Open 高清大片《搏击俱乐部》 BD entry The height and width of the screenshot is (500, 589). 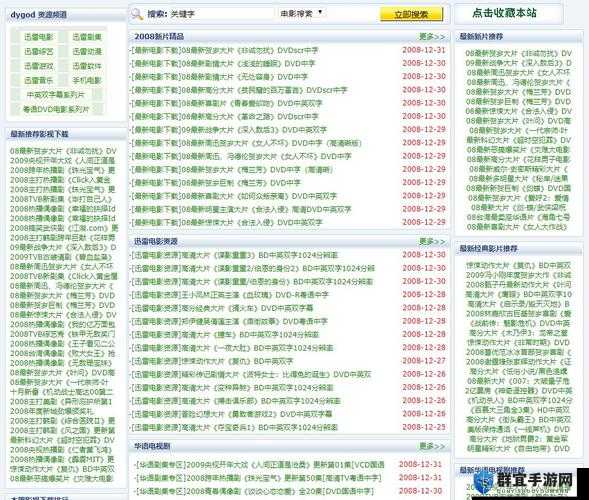pos(236,401)
